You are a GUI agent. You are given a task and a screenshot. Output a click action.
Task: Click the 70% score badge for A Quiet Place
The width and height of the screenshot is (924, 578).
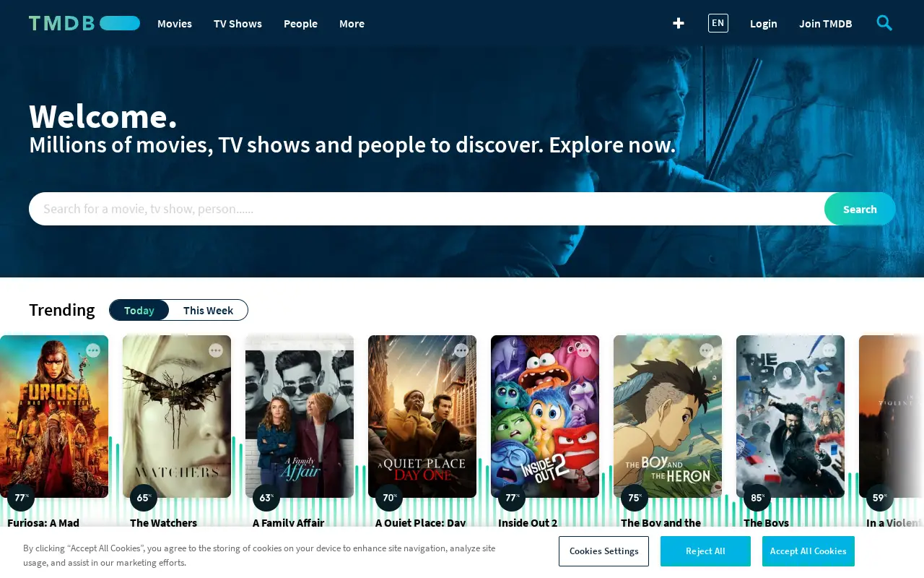coord(389,498)
